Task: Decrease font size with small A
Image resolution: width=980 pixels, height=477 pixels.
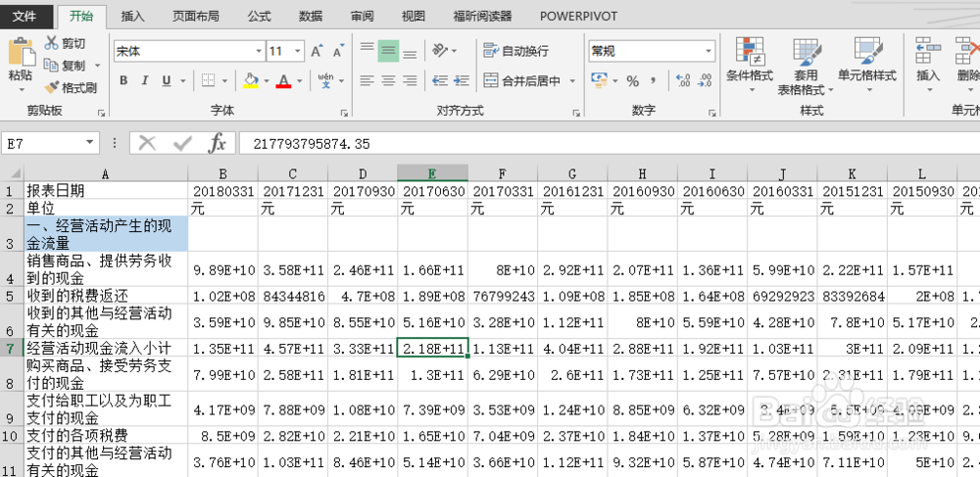Action: 338,51
